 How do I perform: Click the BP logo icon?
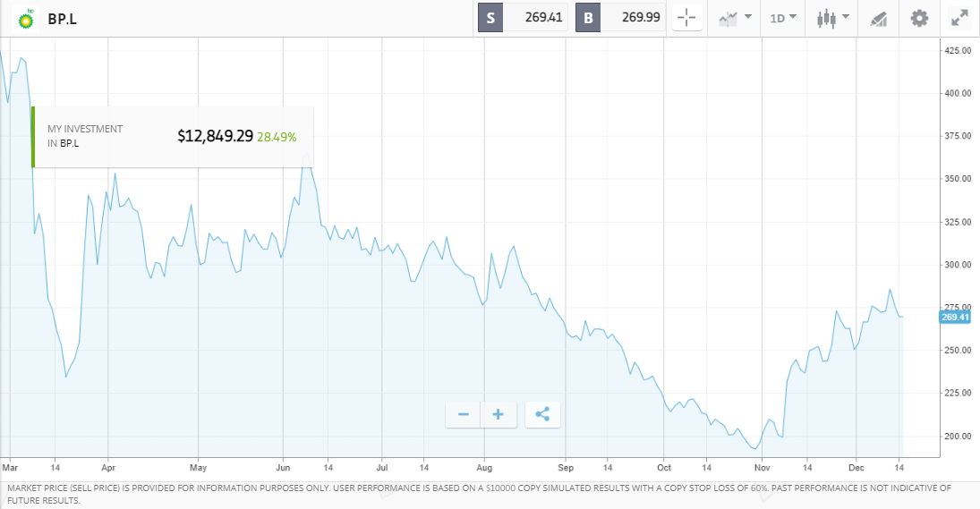[x=25, y=18]
